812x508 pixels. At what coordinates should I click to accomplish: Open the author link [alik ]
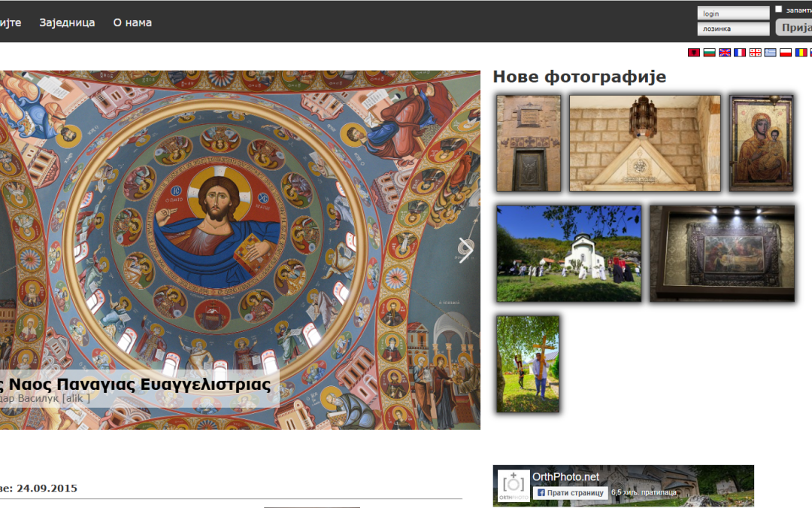click(x=76, y=399)
